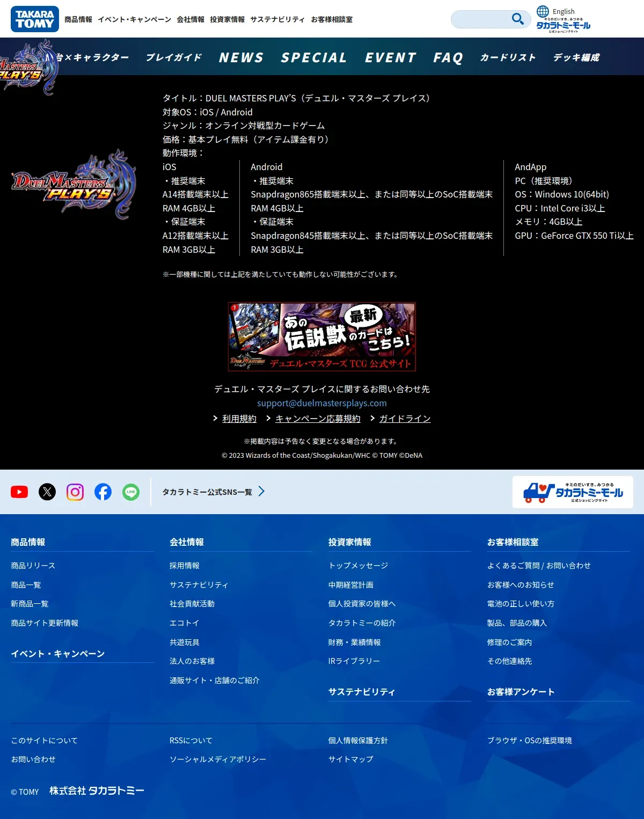The width and height of the screenshot is (644, 819).
Task: Open the 商品情報 top menu
Action: coord(78,19)
